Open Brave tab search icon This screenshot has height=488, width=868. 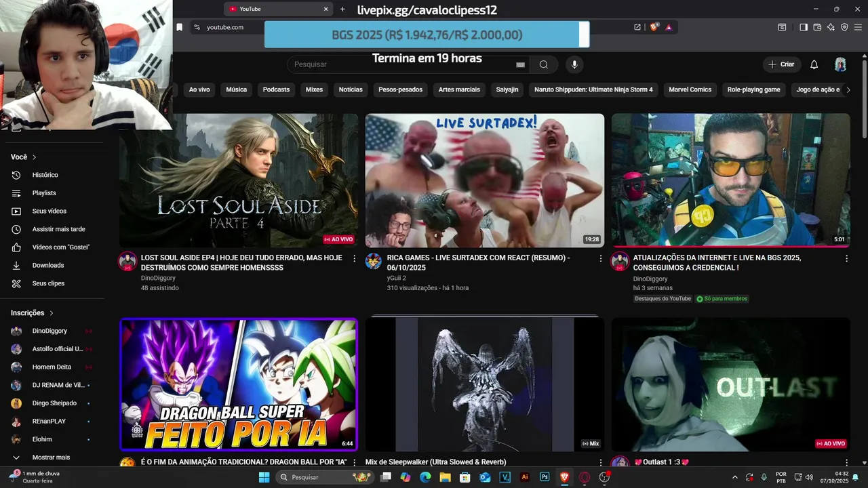click(782, 27)
